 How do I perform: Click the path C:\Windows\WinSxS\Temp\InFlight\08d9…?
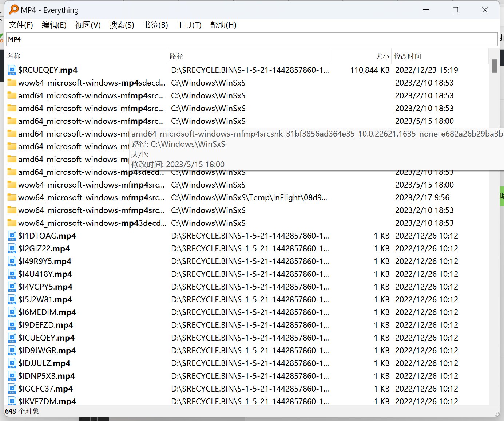[x=249, y=197]
